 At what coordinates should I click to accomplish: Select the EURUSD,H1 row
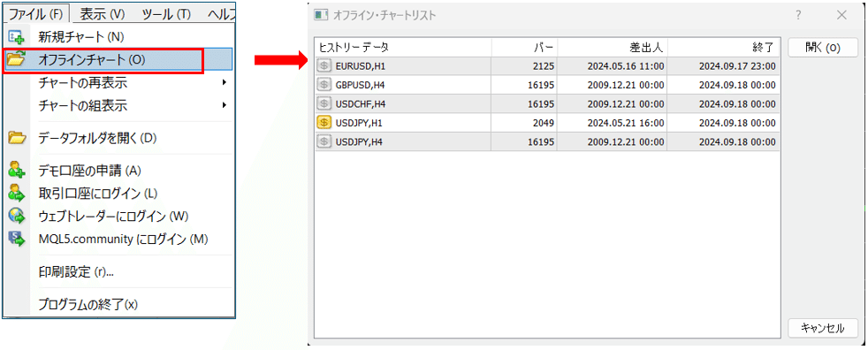pyautogui.click(x=547, y=66)
